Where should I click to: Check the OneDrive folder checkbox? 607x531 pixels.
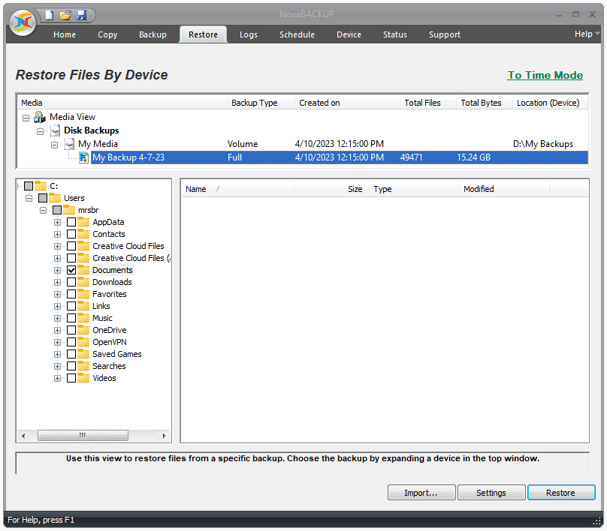click(x=71, y=330)
